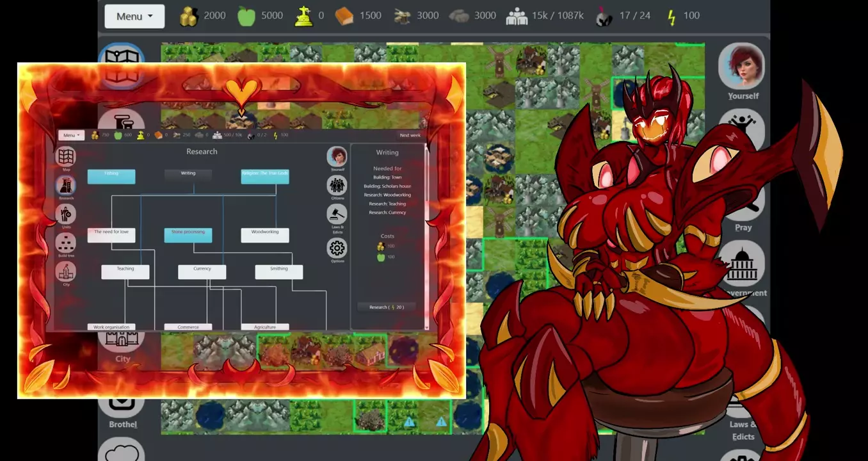Click the green apple food icon showing 5000
Viewport: 868px width, 461px height.
click(246, 16)
